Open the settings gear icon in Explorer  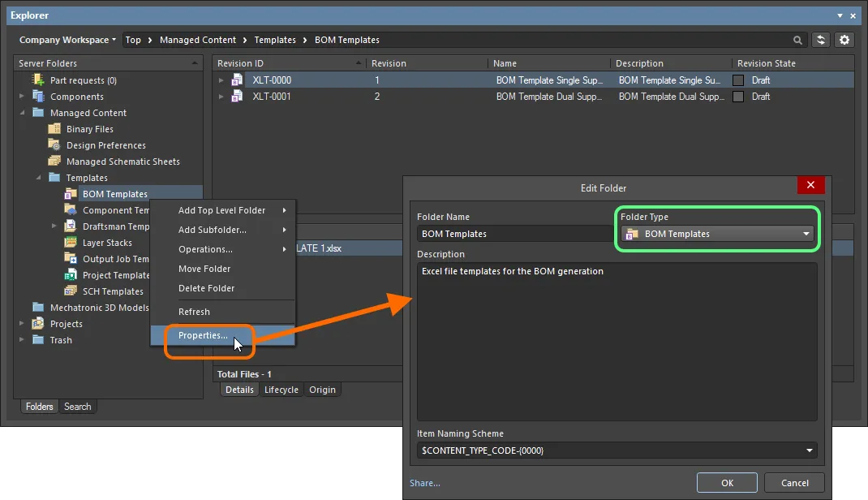pyautogui.click(x=844, y=40)
